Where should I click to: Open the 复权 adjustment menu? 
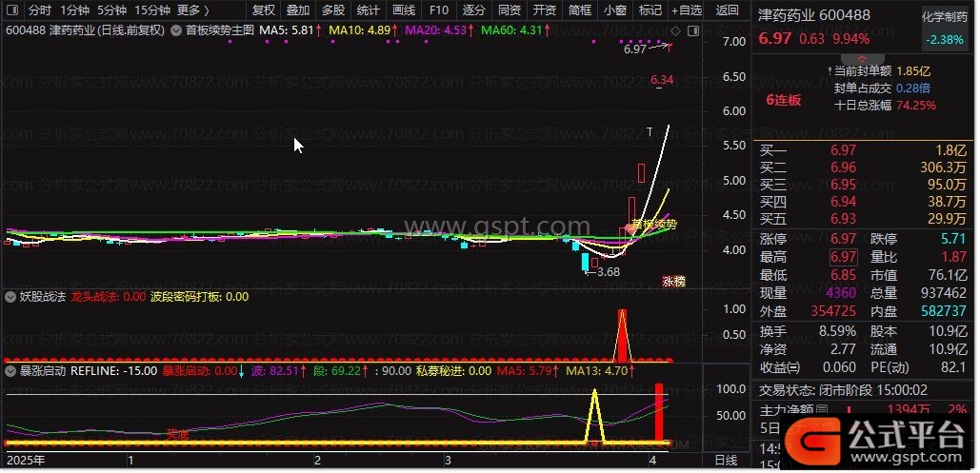point(263,10)
